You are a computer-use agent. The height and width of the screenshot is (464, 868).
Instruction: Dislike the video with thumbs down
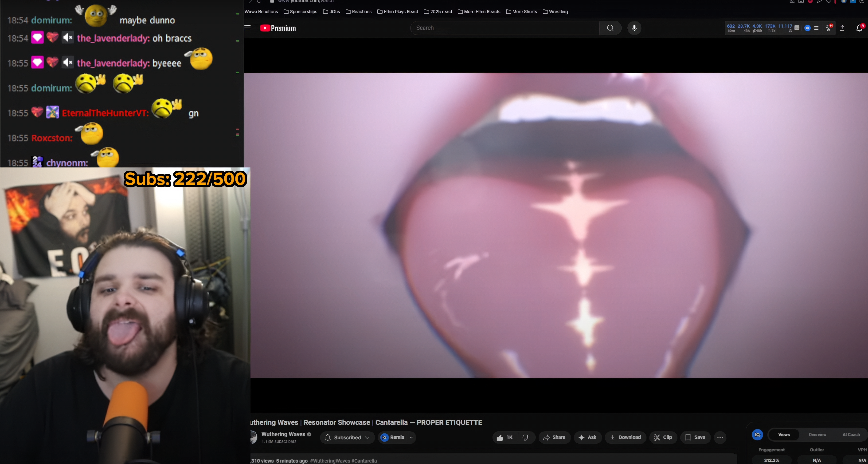(x=526, y=437)
